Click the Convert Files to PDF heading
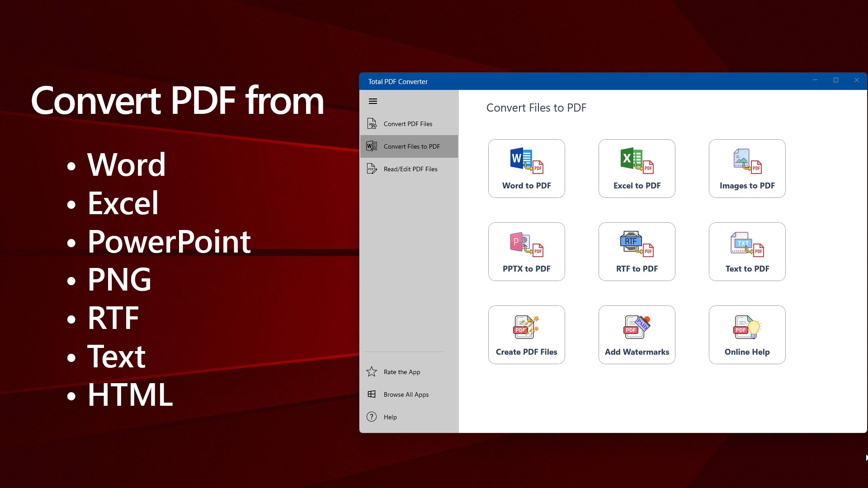 click(x=536, y=108)
